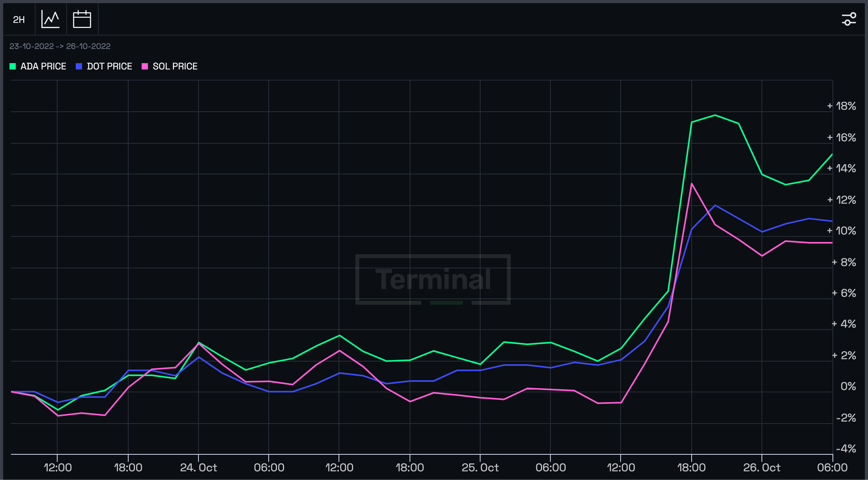The height and width of the screenshot is (480, 868).
Task: Open the calendar date picker icon
Action: point(82,19)
